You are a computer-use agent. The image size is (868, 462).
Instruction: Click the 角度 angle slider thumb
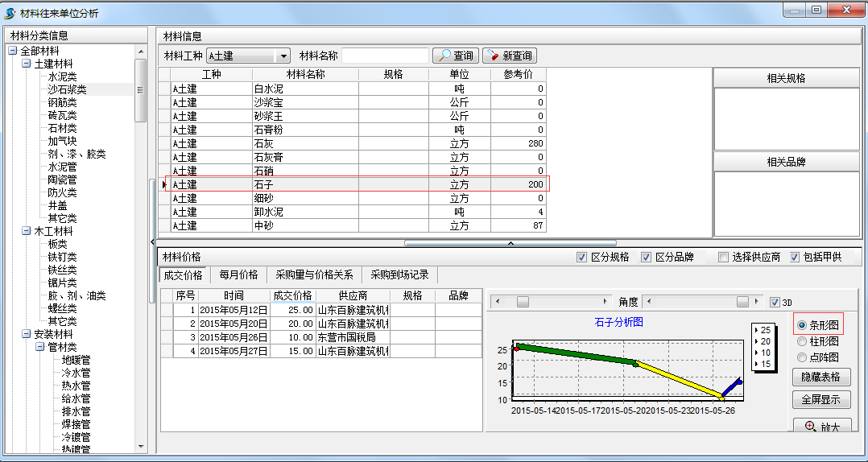point(742,302)
